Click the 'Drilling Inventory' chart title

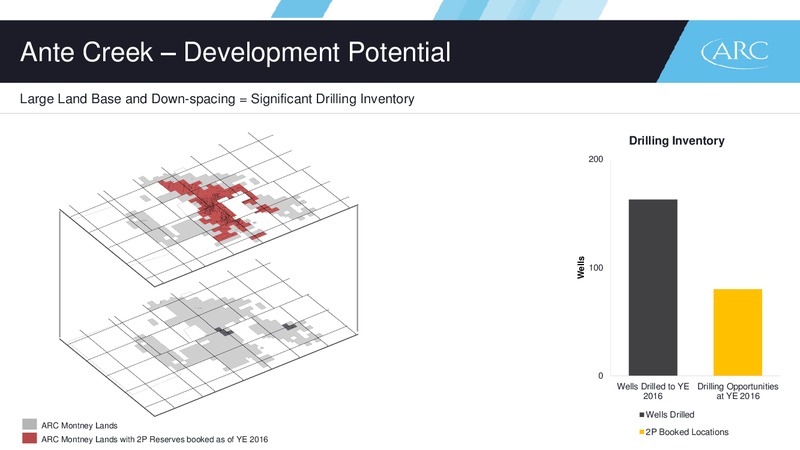click(x=677, y=141)
